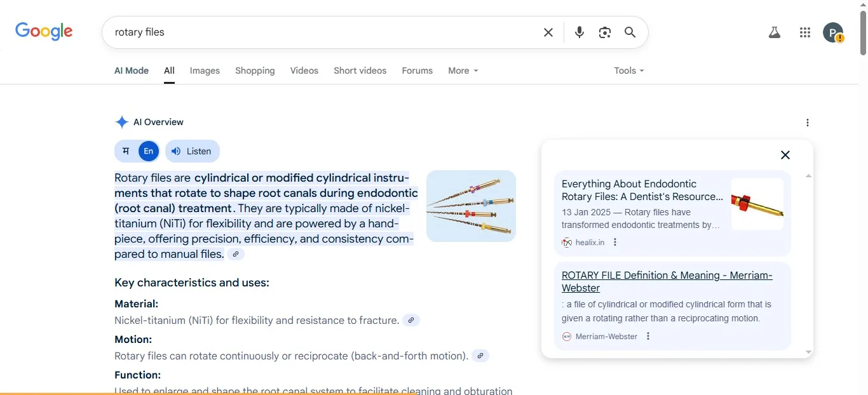The width and height of the screenshot is (868, 395).
Task: Click the "AI Overview" label text
Action: [158, 122]
